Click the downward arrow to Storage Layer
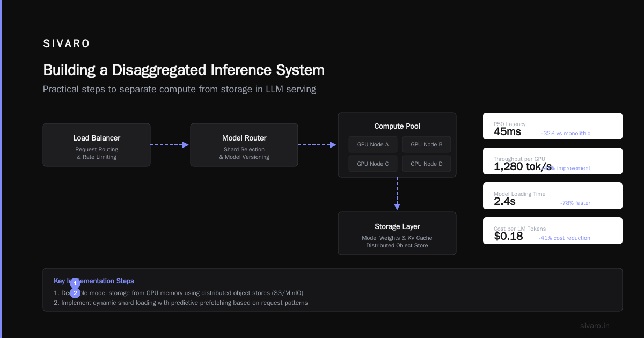The image size is (644, 338). pyautogui.click(x=397, y=194)
